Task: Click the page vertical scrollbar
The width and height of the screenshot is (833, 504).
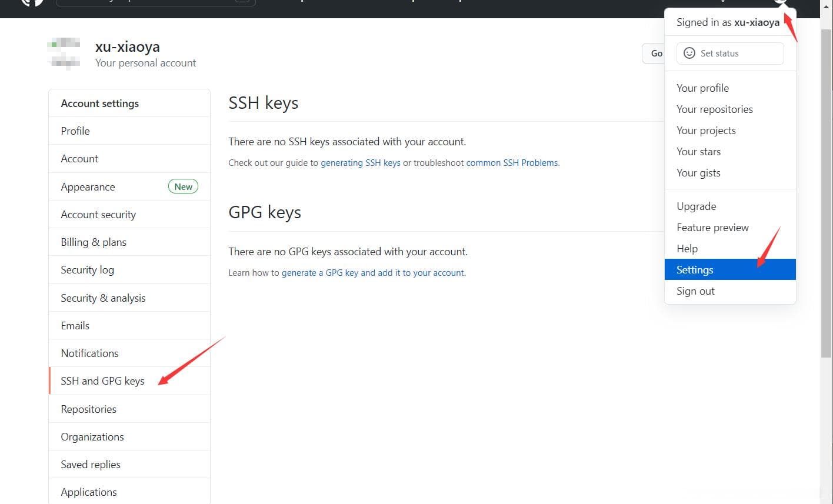Action: pyautogui.click(x=827, y=194)
